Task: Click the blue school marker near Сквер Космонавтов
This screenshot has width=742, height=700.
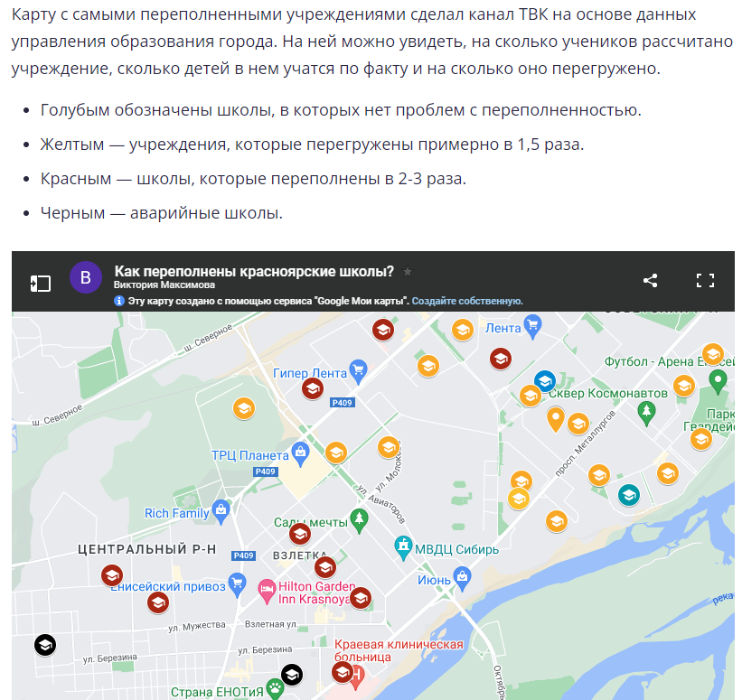Action: [545, 381]
